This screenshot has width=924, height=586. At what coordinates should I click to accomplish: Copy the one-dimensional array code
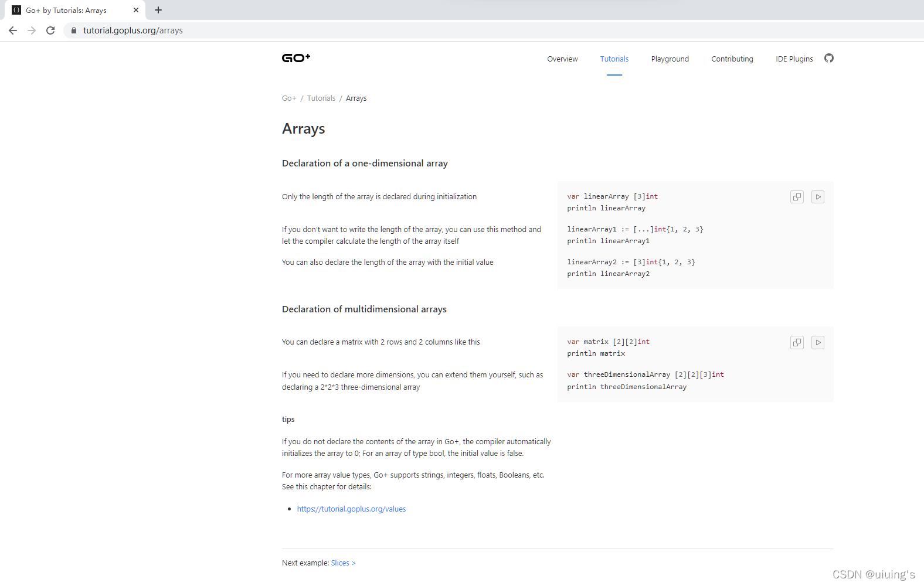pyautogui.click(x=797, y=197)
